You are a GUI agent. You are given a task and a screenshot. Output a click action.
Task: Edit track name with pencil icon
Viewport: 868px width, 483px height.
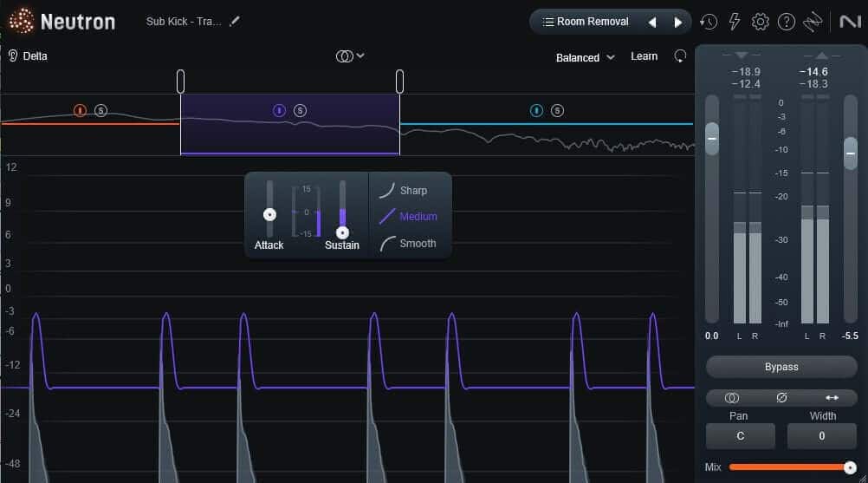[235, 21]
